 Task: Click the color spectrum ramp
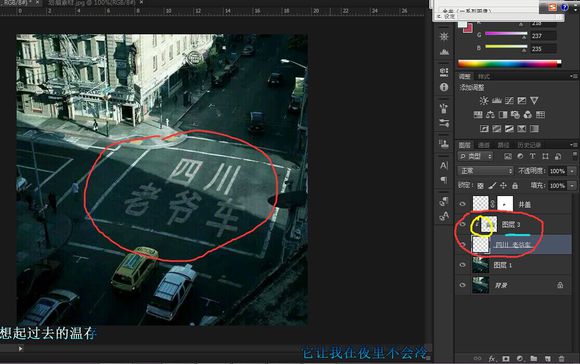509,64
